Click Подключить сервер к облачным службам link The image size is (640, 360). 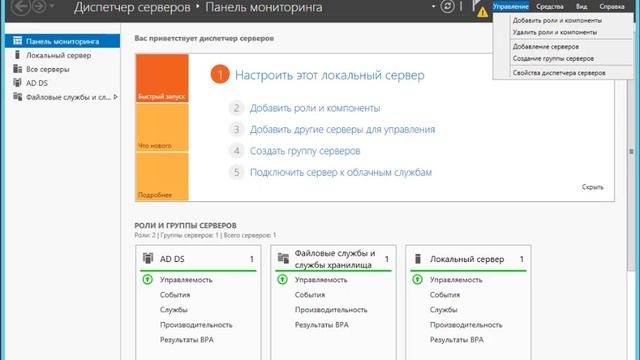pyautogui.click(x=340, y=172)
